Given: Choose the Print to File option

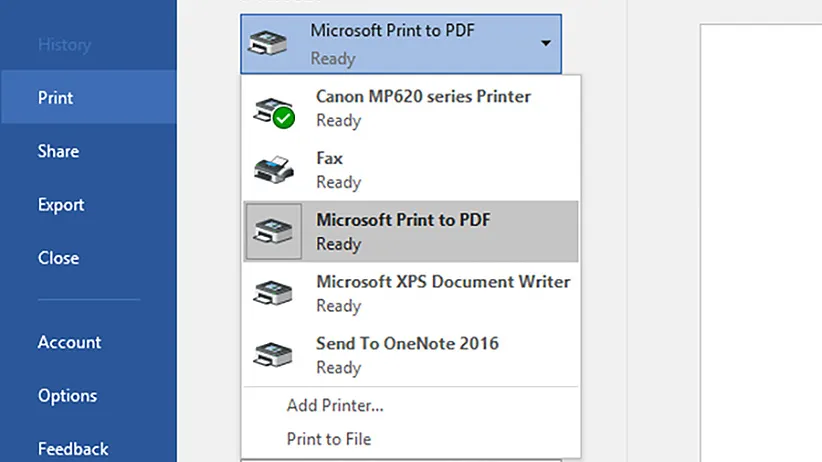Looking at the screenshot, I should (x=329, y=438).
